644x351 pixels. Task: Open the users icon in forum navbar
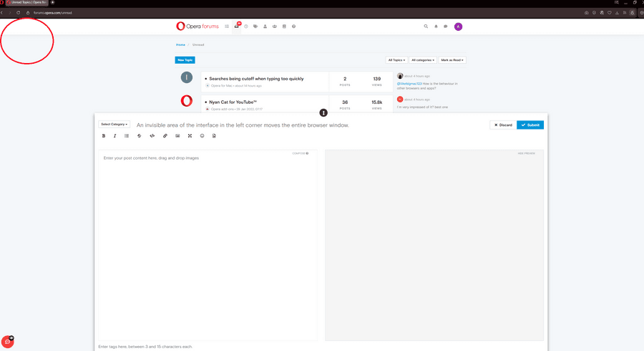tap(265, 27)
